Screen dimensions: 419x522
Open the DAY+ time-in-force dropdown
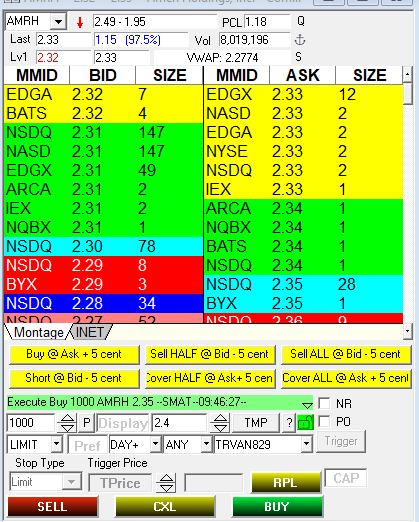(x=155, y=444)
